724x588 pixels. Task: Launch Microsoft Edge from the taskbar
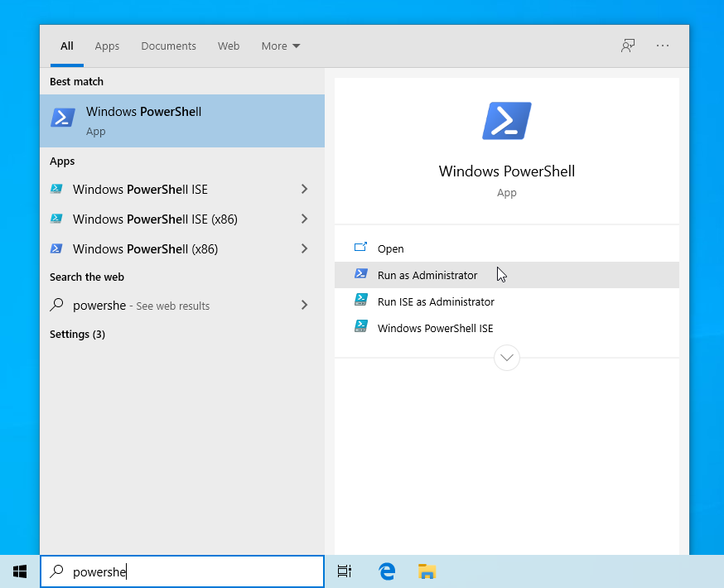387,571
